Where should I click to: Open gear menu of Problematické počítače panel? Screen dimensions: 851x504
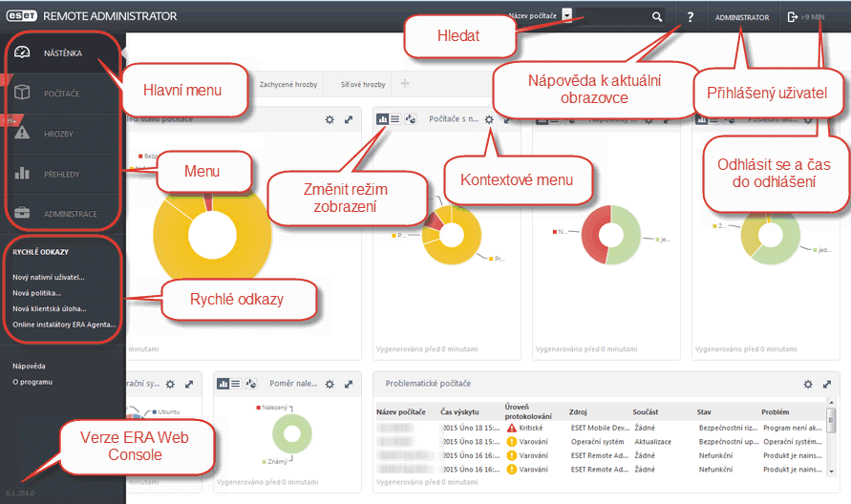click(x=808, y=384)
